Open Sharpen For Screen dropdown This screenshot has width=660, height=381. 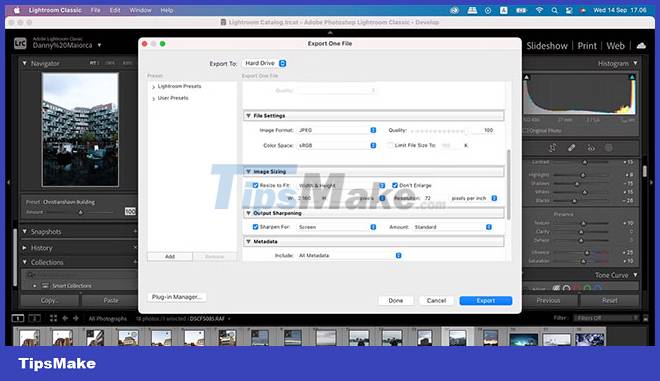coord(337,227)
